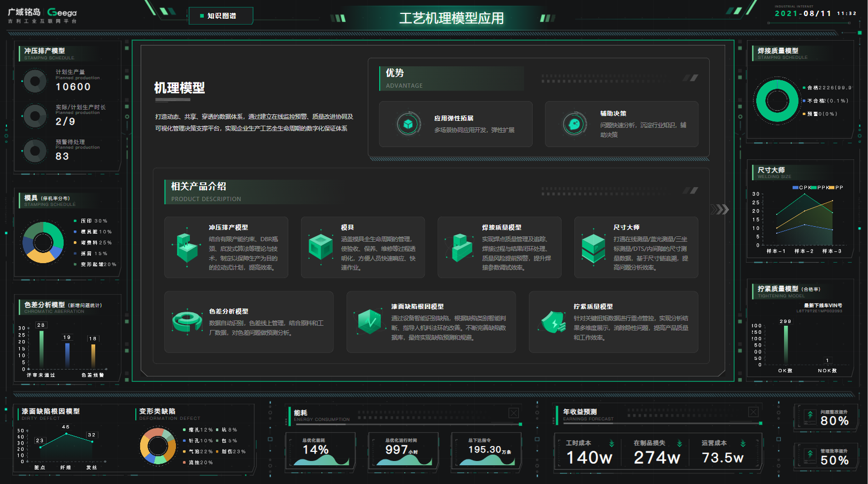Click the 焊接质量模型 product icon
The height and width of the screenshot is (484, 868).
pos(460,248)
